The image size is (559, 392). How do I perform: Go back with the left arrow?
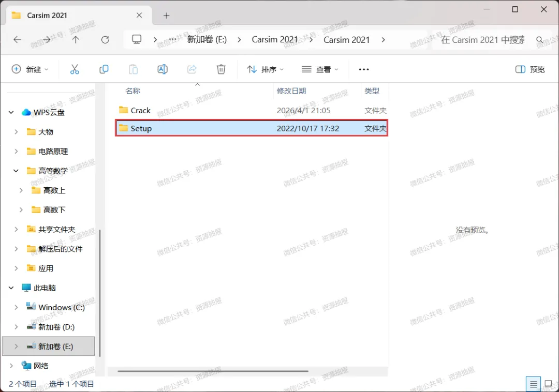coord(17,39)
